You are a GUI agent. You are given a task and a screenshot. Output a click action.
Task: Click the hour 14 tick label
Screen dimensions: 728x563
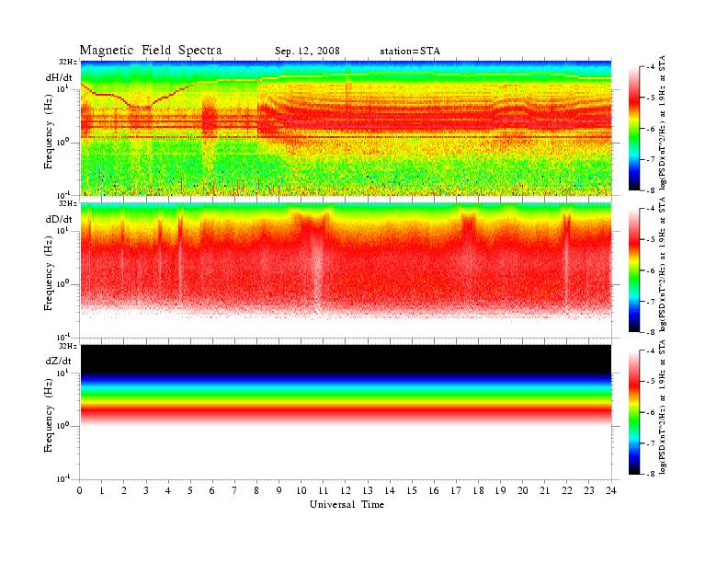(x=390, y=490)
